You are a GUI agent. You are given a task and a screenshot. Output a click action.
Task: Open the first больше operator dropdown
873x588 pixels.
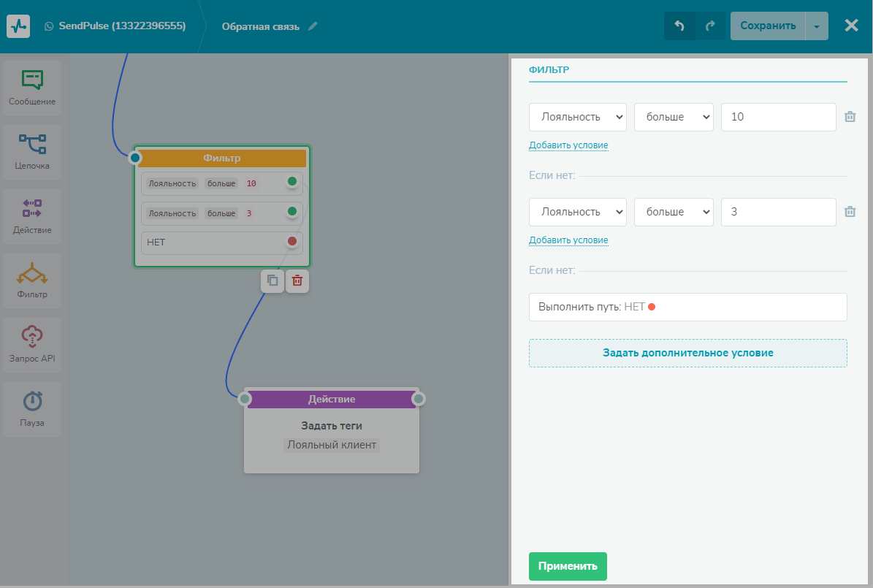(673, 117)
